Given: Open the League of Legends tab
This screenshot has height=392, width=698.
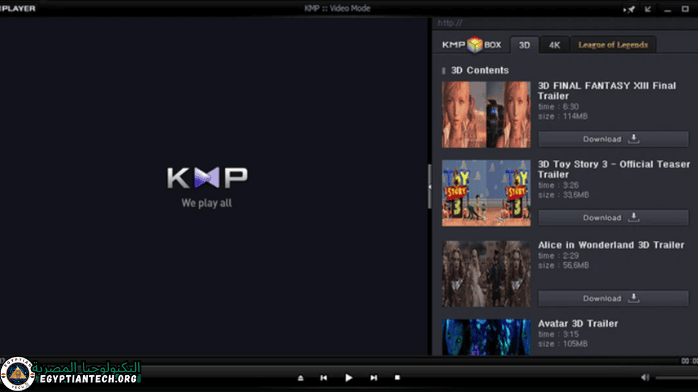Looking at the screenshot, I should 613,45.
